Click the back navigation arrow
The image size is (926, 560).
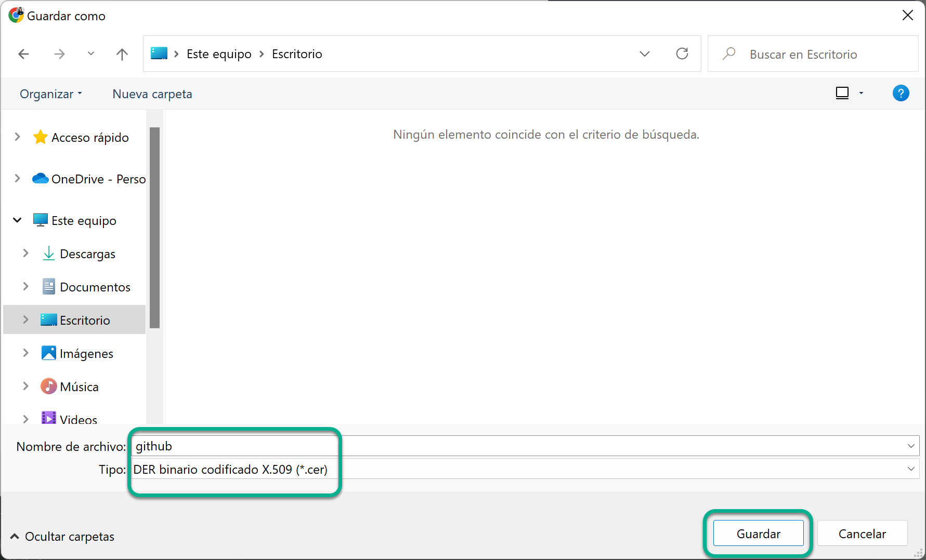24,54
